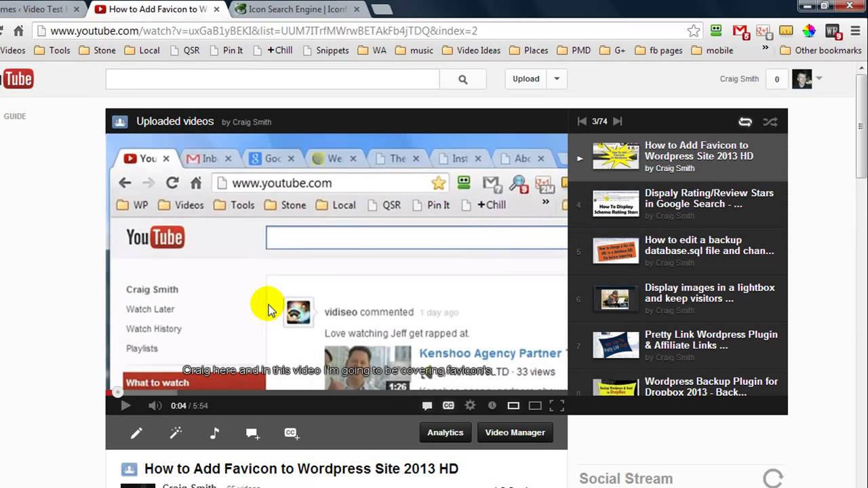Click the green RoboForm extension icon
868x488 pixels.
pos(716,31)
